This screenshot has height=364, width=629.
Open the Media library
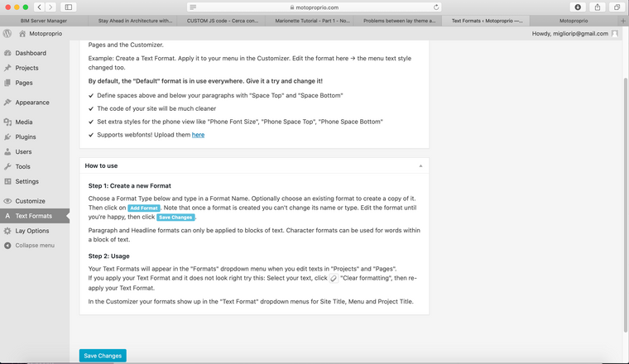pos(24,122)
